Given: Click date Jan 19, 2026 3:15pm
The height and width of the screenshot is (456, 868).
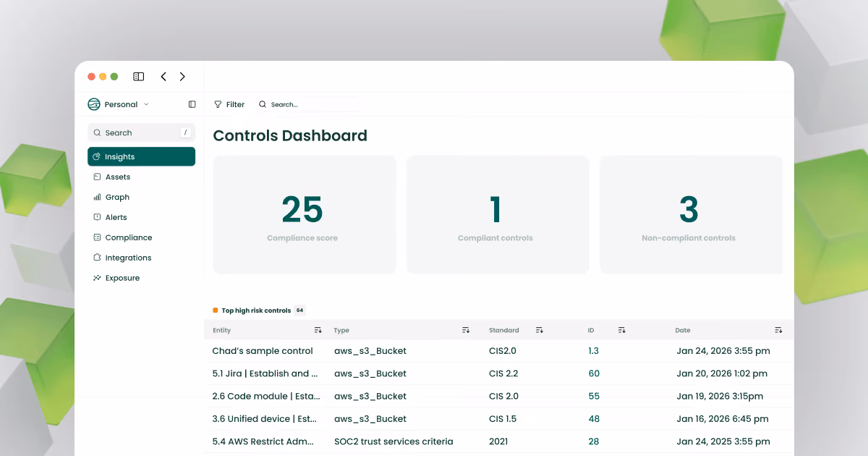Looking at the screenshot, I should [720, 396].
